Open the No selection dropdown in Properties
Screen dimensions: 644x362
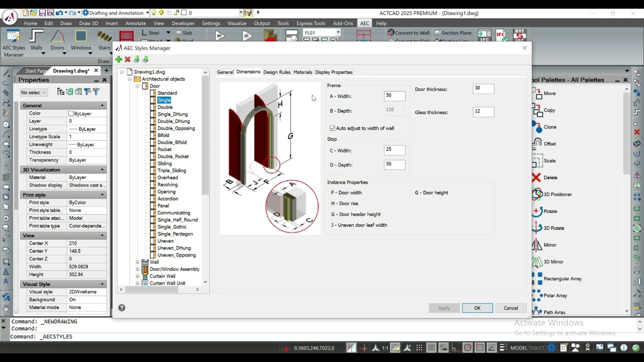click(33, 93)
